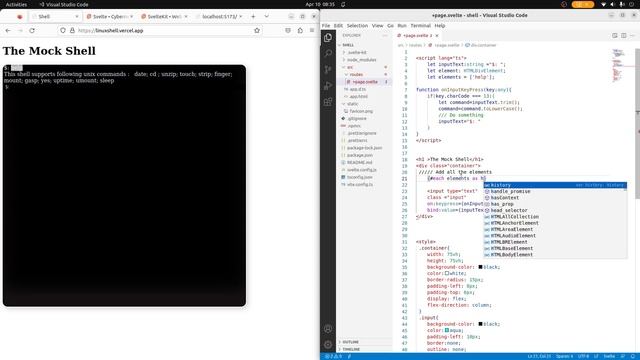640x360 pixels.
Task: Go back in the Firefox browser
Action: (8, 31)
